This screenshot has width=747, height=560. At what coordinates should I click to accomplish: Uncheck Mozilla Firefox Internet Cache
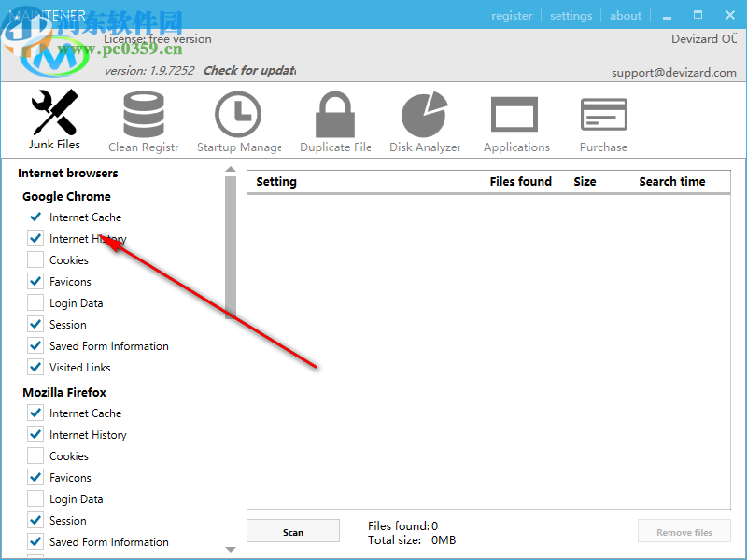point(35,413)
